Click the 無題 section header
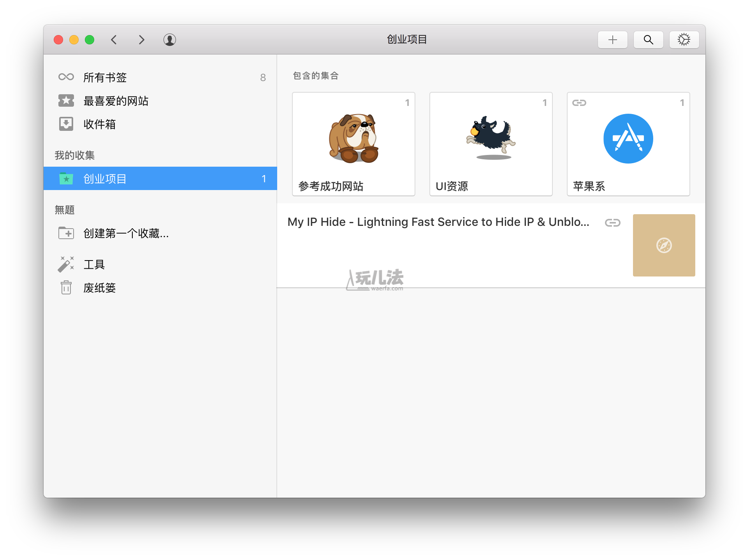 click(x=65, y=210)
